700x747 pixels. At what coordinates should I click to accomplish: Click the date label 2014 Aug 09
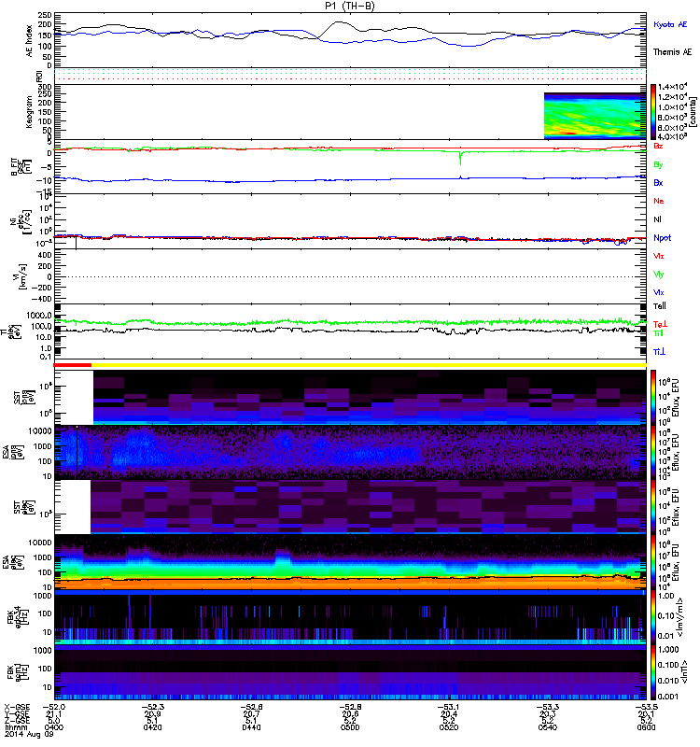click(x=29, y=735)
